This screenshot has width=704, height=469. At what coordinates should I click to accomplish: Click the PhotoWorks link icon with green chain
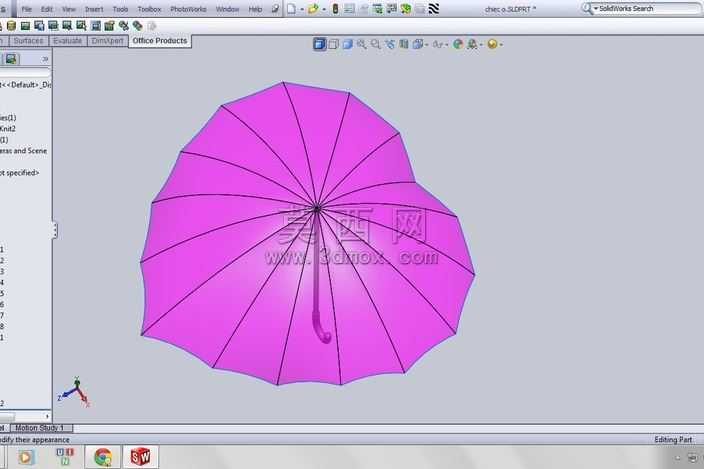pos(123,26)
